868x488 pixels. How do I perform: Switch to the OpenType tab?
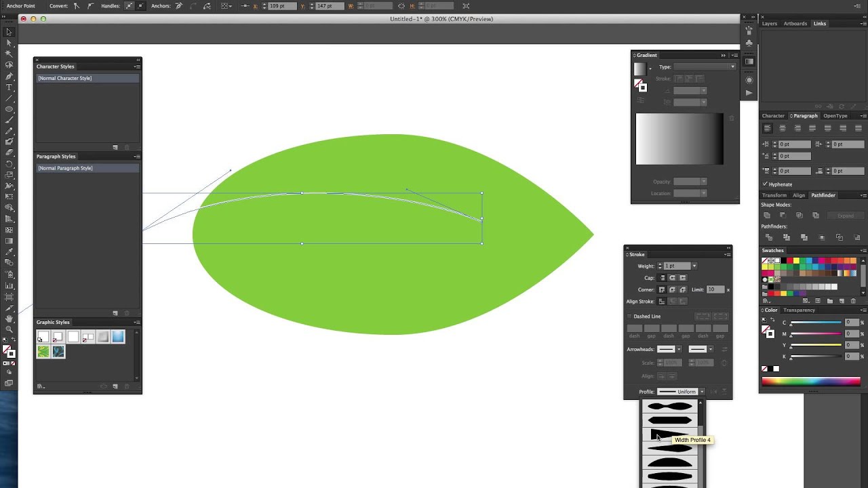[835, 116]
